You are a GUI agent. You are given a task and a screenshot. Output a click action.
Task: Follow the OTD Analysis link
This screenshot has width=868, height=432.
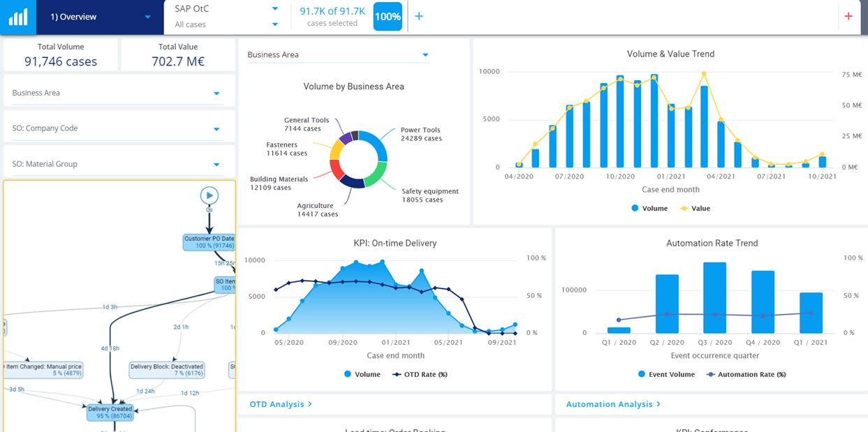click(279, 403)
